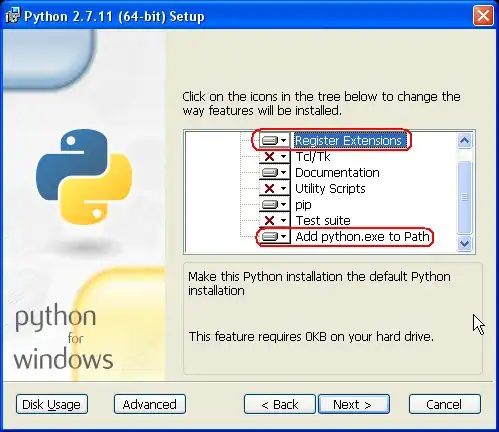Cancel the Python setup

[x=445, y=404]
